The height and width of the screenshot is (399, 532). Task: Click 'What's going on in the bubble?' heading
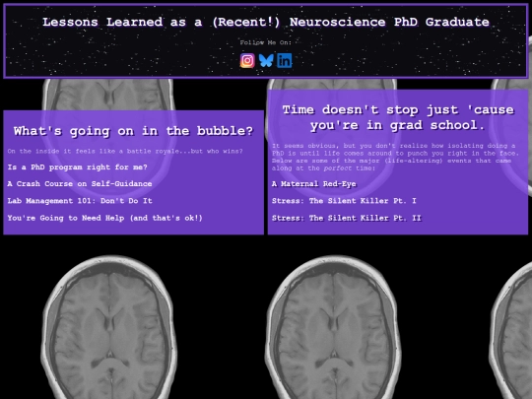coord(133,131)
